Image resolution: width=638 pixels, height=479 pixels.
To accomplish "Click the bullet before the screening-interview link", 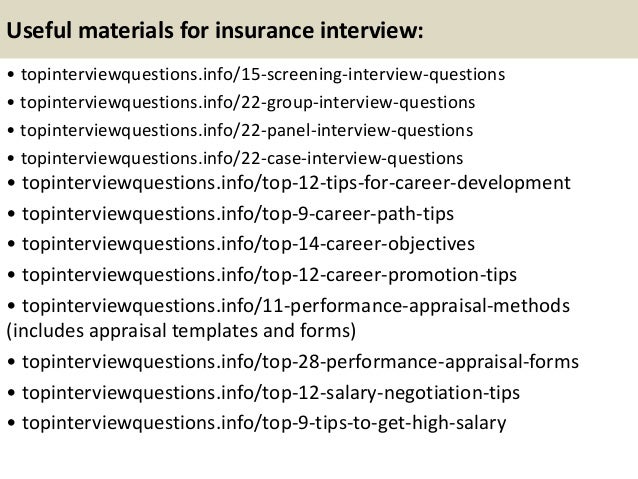I will (x=11, y=75).
